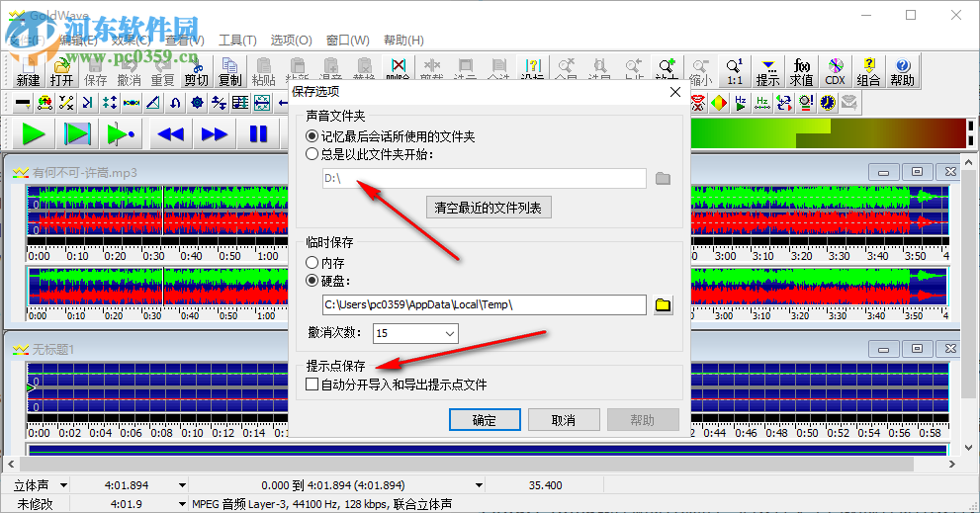Viewport: 980px width, 513px height.
Task: Click the 帮助 question-mark toolbar icon
Action: pyautogui.click(x=903, y=71)
